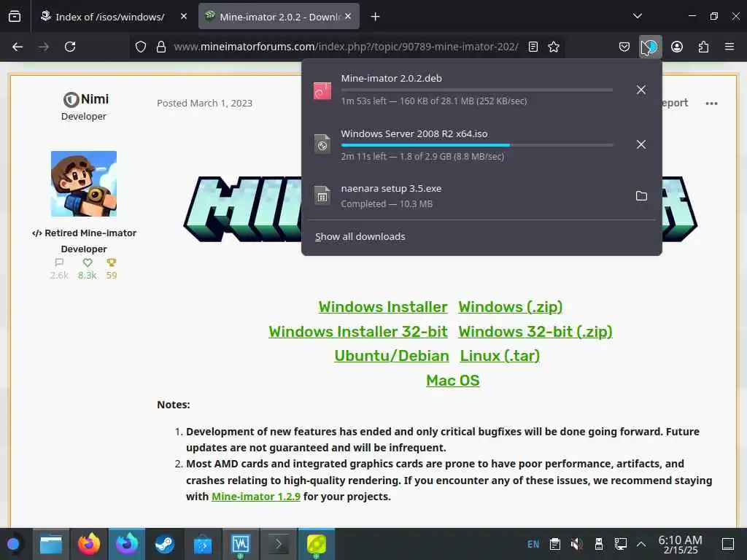Click the address bar URL field
This screenshot has height=560, width=747.
tap(346, 47)
